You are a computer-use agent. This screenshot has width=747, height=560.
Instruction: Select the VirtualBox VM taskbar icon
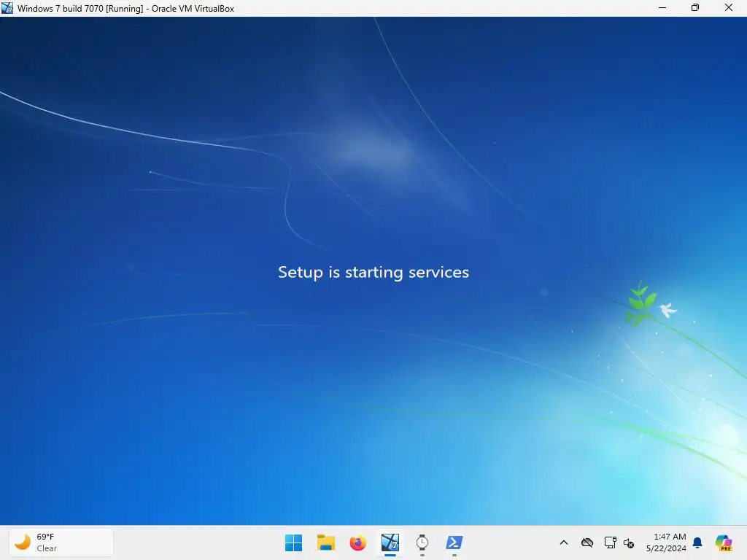(x=390, y=542)
